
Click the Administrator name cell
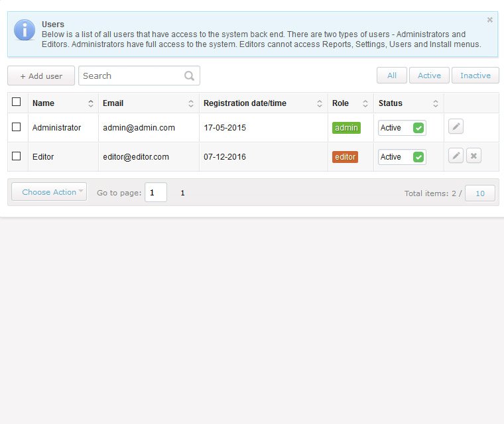click(56, 128)
